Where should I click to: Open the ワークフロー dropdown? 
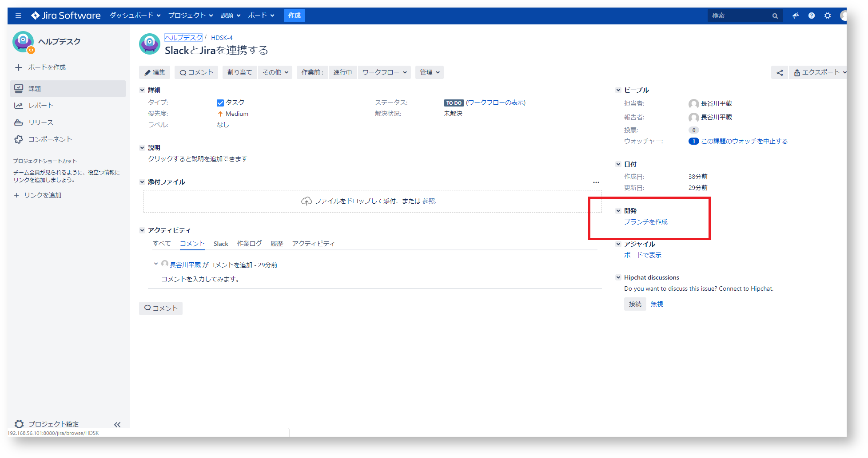384,72
